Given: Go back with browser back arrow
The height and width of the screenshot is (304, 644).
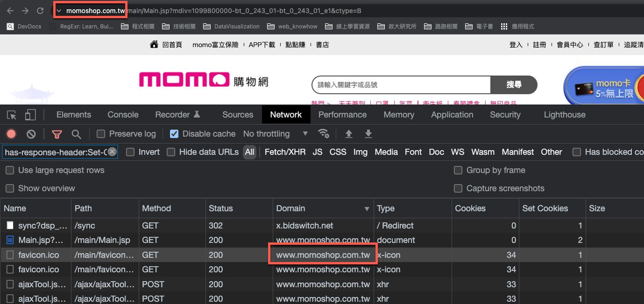Looking at the screenshot, I should [x=10, y=10].
